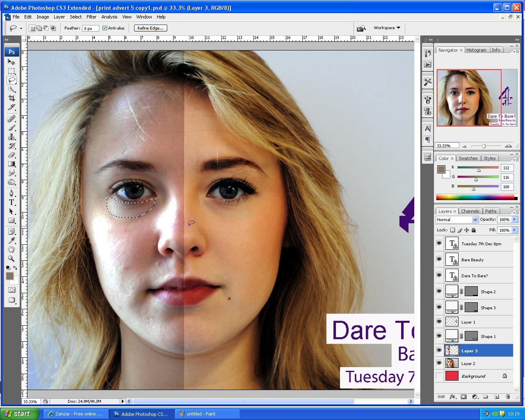Switch to untitled - Paint in taskbar
The height and width of the screenshot is (420, 525).
coord(207,414)
